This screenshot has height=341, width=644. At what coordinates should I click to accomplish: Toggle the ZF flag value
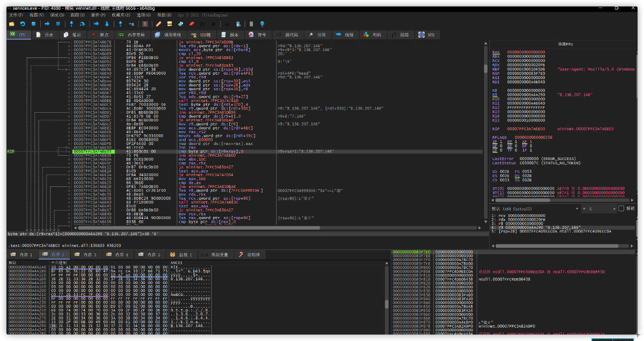(501, 141)
